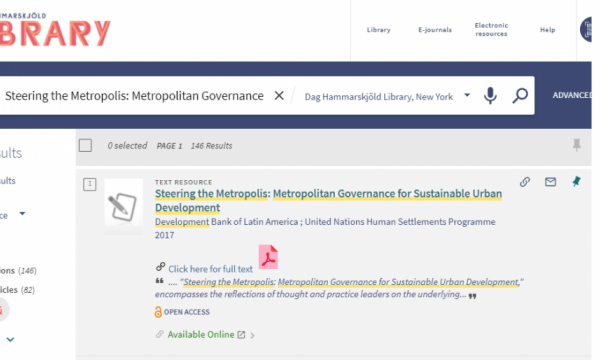Select result number 1 checkbox
This screenshot has width=600, height=360.
[x=90, y=184]
